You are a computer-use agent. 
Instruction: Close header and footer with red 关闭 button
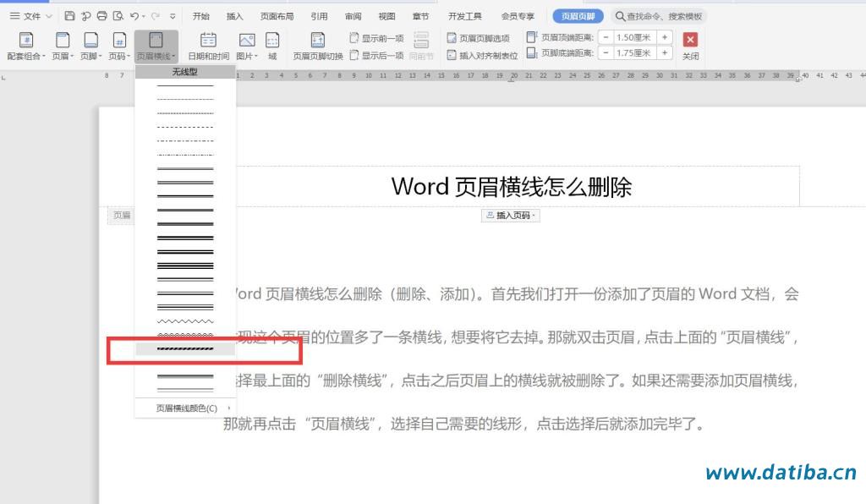pyautogui.click(x=690, y=46)
